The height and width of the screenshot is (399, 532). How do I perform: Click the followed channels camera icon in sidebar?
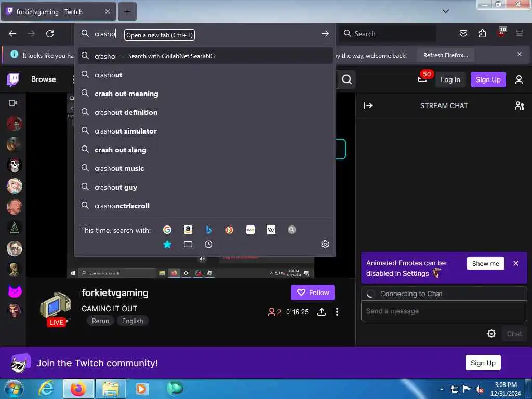point(13,103)
